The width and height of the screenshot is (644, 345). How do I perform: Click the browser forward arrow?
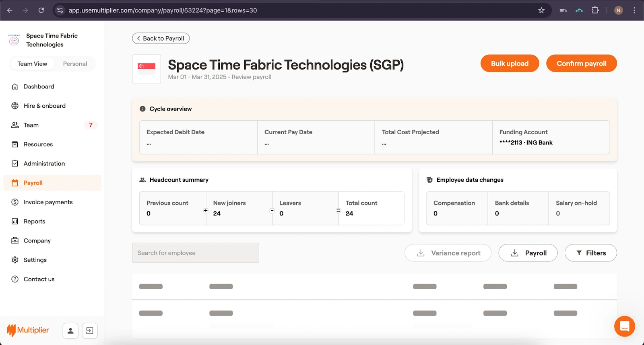[x=25, y=10]
